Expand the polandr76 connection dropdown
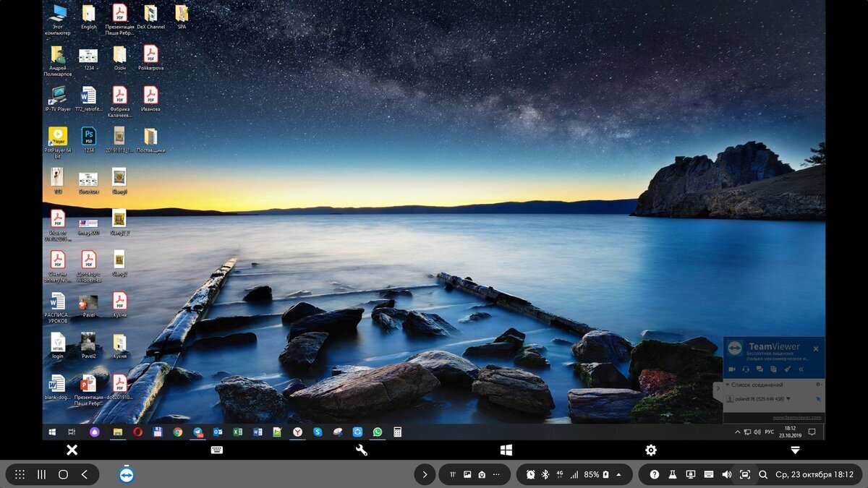 coord(788,398)
